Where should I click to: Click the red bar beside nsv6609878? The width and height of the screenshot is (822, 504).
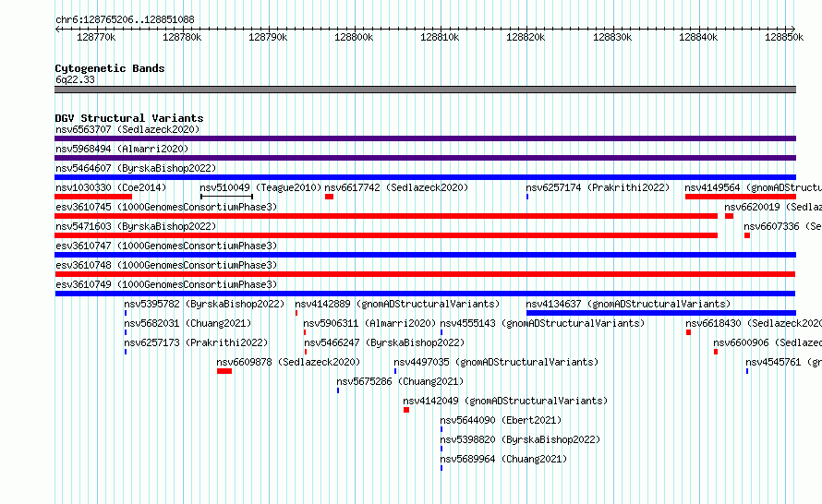224,371
